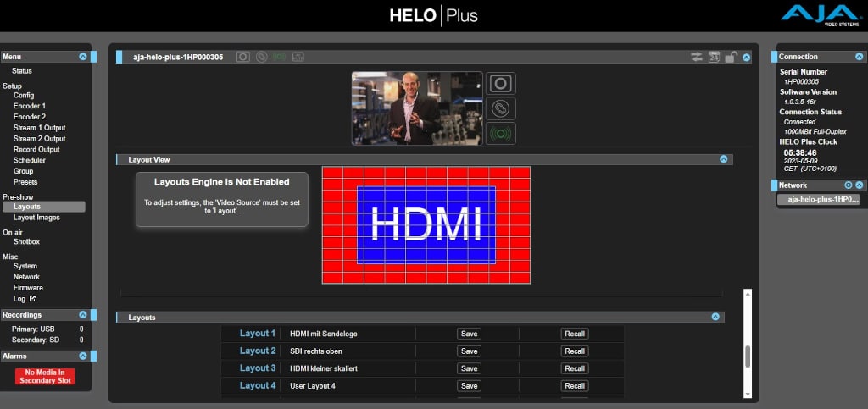The width and height of the screenshot is (868, 409).
Task: Toggle the padlock icon in device header
Action: pos(730,57)
